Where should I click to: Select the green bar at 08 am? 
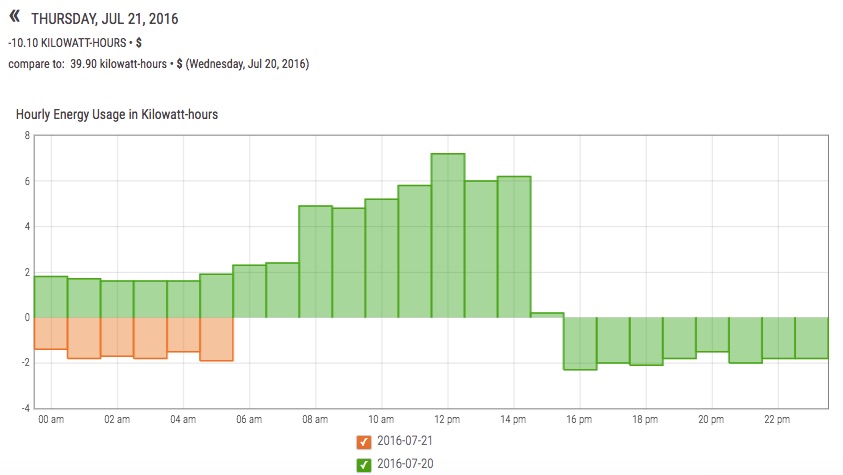click(315, 261)
